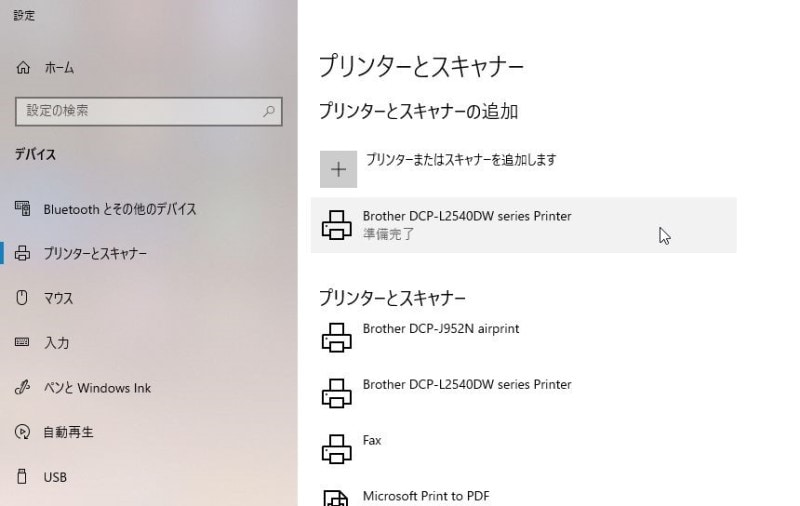Open ペンと Windows Ink page
Image resolution: width=800 pixels, height=506 pixels.
point(97,388)
